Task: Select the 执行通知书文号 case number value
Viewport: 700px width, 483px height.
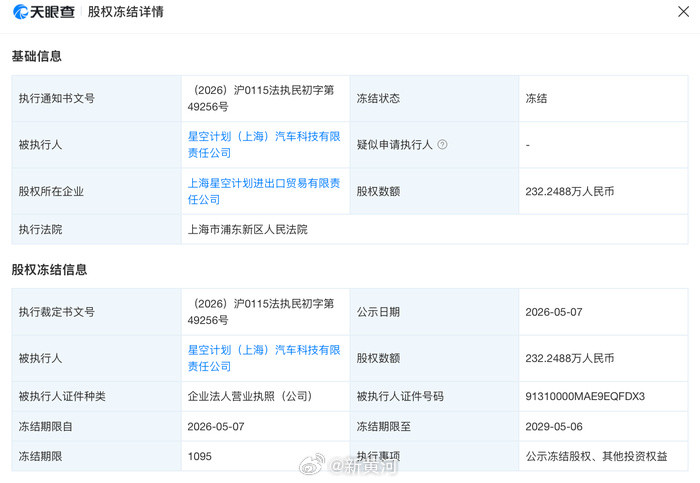Action: click(x=261, y=98)
